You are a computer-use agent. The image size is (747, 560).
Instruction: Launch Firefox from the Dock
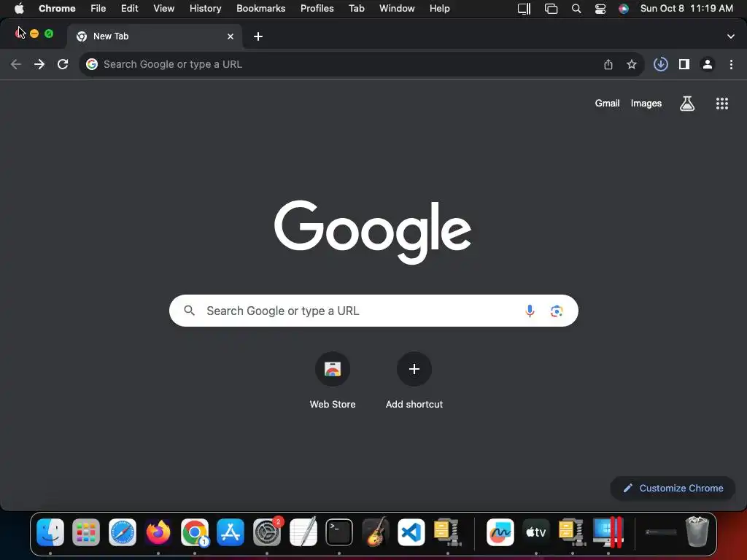point(158,532)
